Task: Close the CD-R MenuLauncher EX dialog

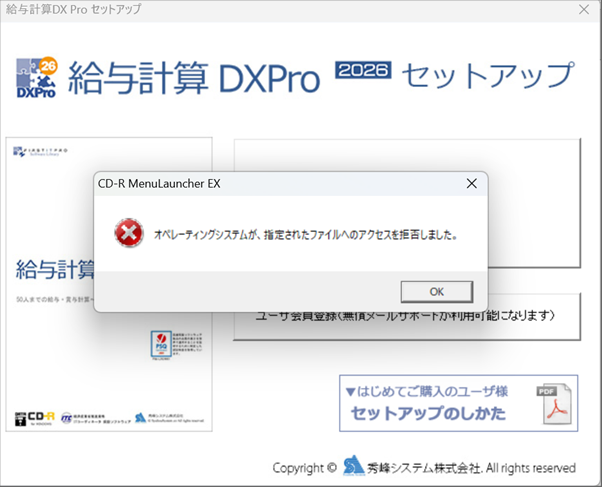Action: (471, 184)
